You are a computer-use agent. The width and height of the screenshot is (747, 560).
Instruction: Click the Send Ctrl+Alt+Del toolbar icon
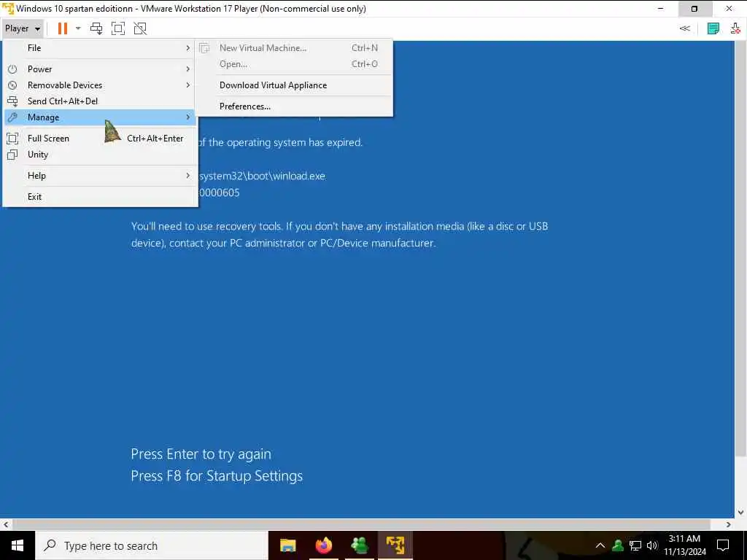[96, 28]
